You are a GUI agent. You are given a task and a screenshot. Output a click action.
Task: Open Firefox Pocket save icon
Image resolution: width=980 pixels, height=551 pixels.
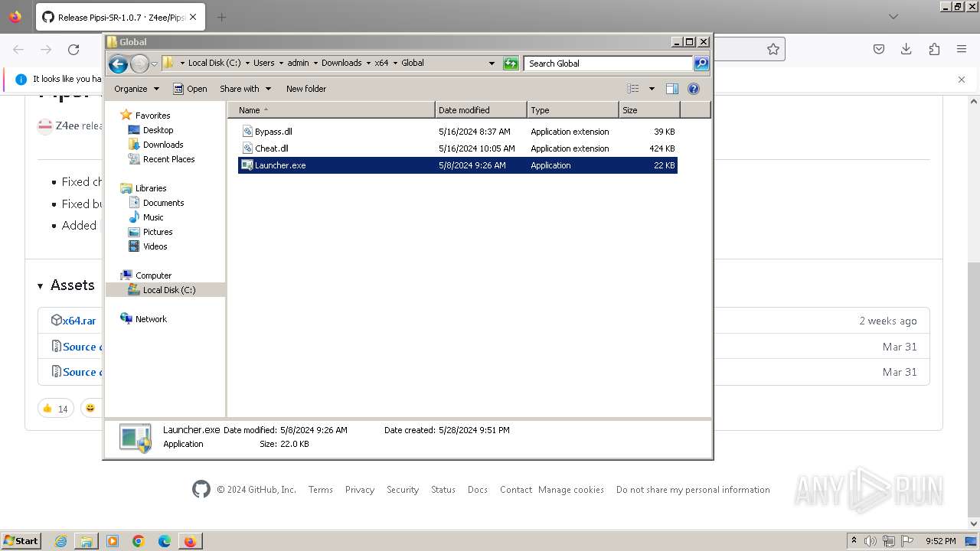tap(879, 50)
